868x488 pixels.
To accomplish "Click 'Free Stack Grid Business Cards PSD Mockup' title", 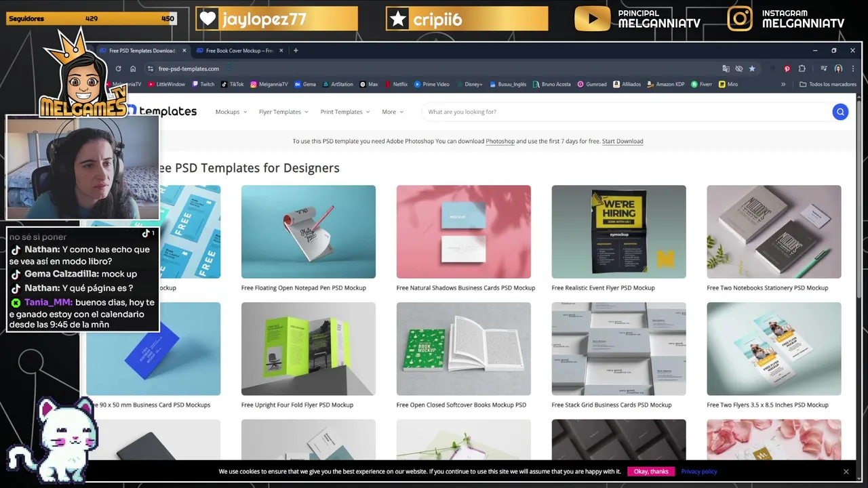I will pos(612,405).
